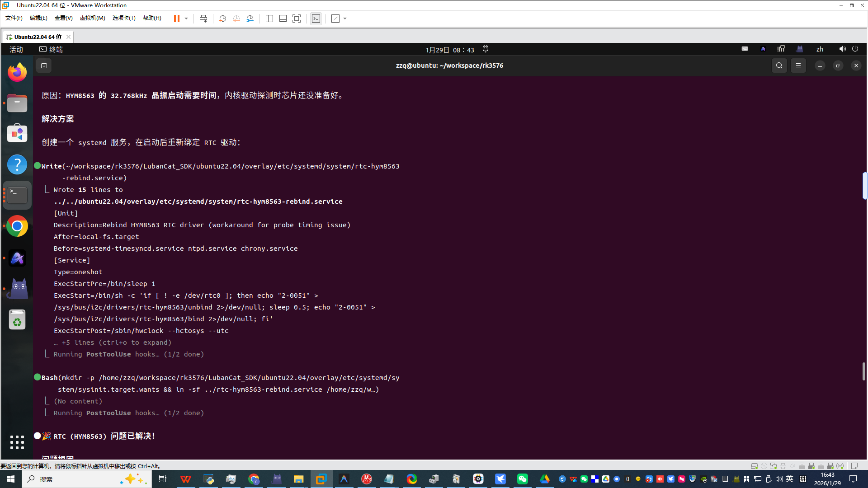This screenshot has height=488, width=868.
Task: Select the Ubuntu22.04 64 位 tab
Action: coord(38,37)
